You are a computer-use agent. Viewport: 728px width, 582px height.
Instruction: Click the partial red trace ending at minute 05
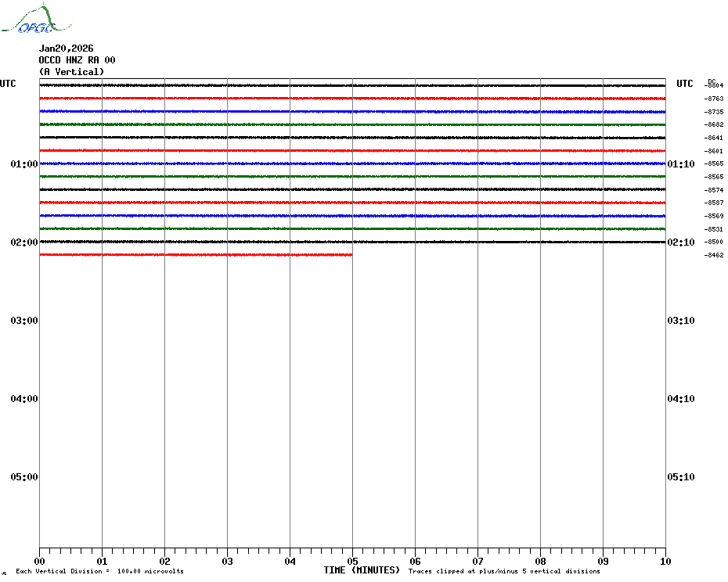tap(196, 255)
